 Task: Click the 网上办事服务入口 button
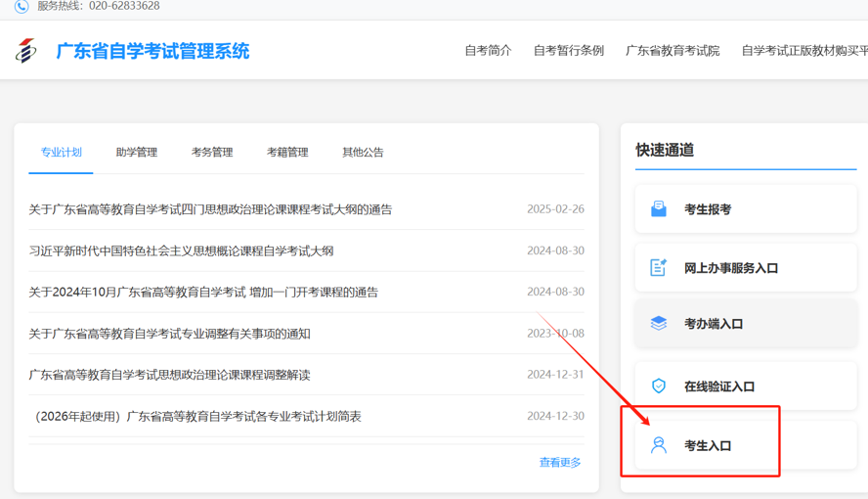(x=746, y=268)
